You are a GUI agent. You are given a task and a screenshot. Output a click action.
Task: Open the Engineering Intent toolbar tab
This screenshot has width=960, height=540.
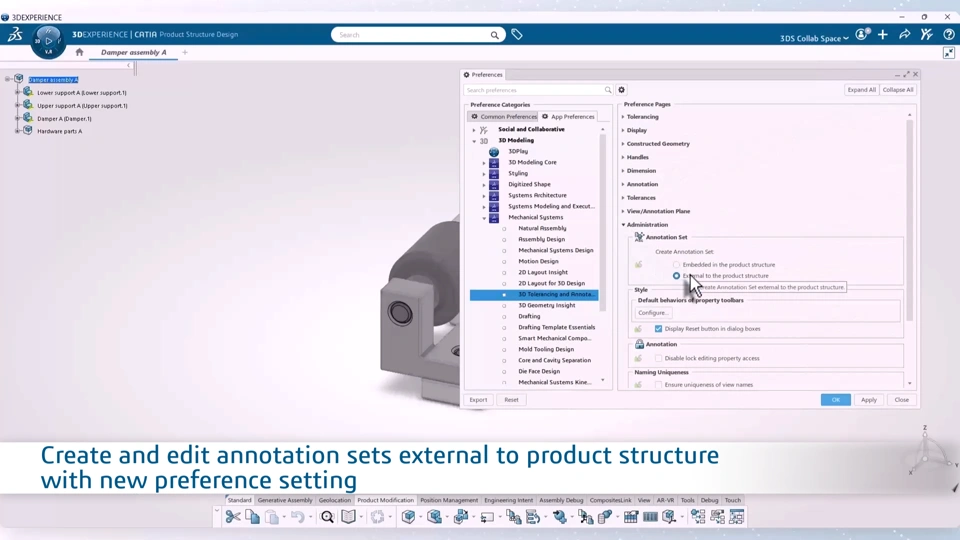coord(508,500)
